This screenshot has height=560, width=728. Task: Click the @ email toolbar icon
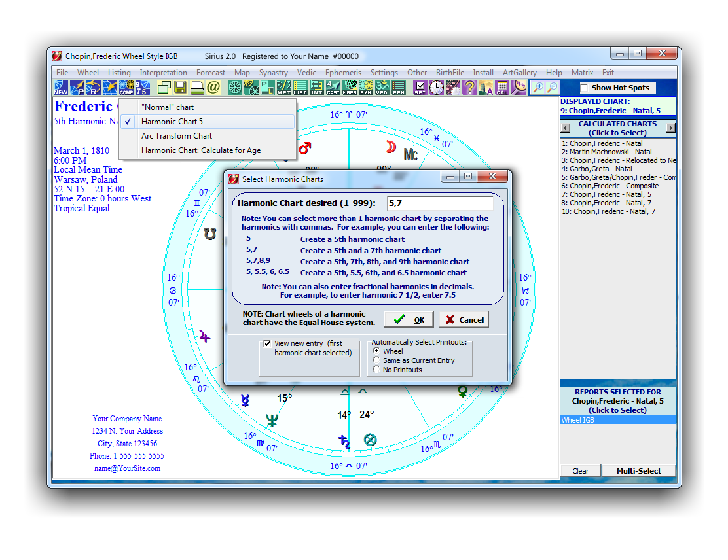(213, 88)
